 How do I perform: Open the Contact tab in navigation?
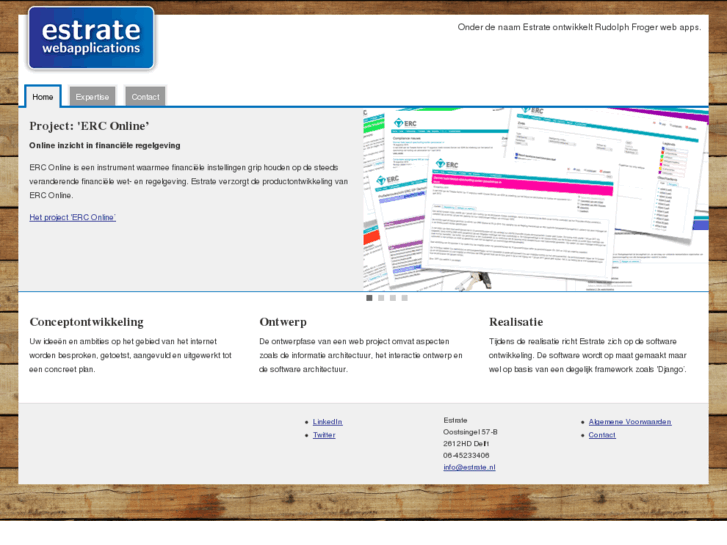(145, 96)
